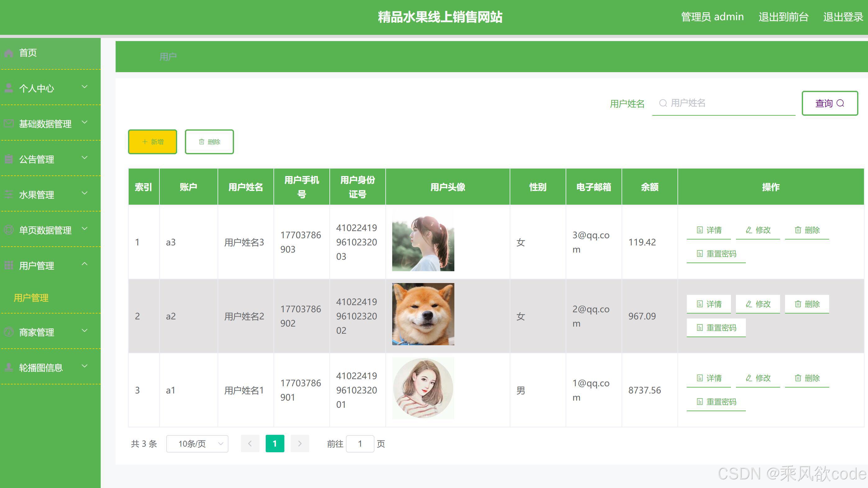Click 退出登录 in the header
868x488 pixels.
(x=843, y=17)
